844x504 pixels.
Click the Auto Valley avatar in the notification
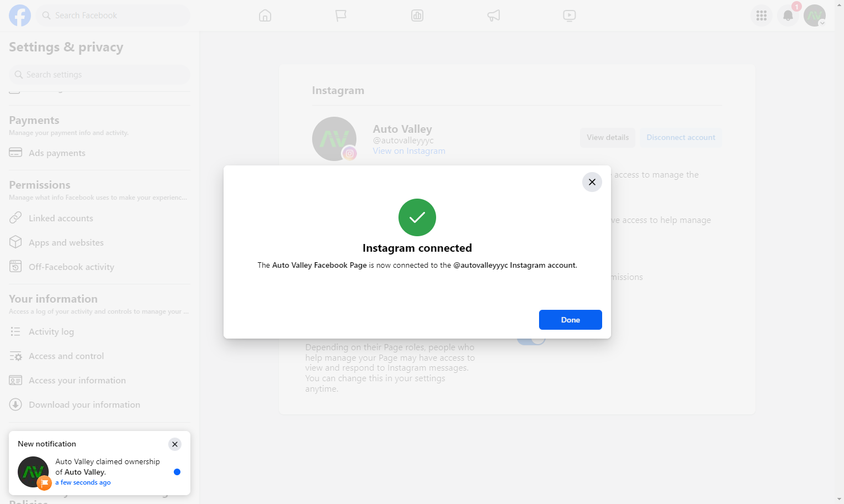(33, 472)
